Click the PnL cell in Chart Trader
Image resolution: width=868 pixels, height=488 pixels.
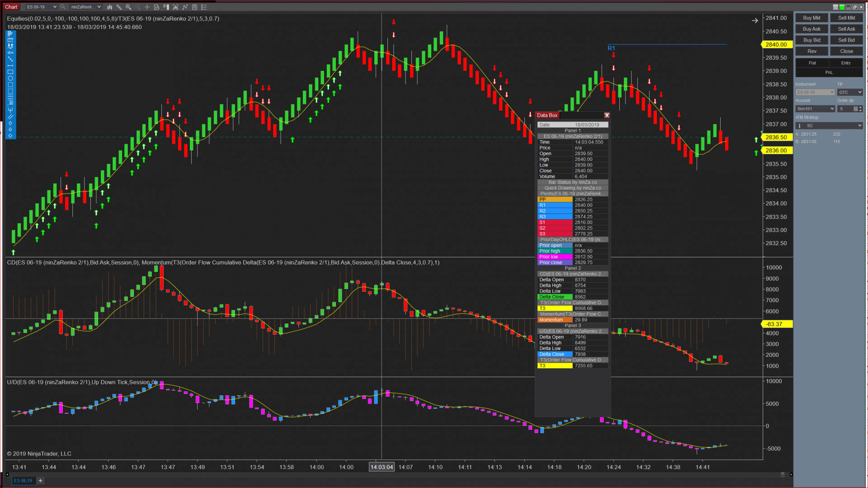pyautogui.click(x=829, y=72)
